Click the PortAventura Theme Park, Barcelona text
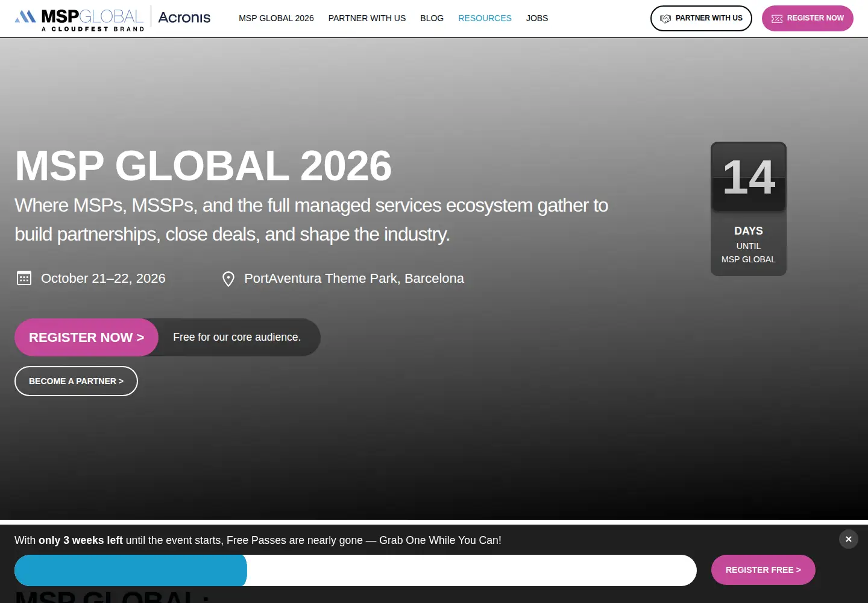The width and height of the screenshot is (868, 603). [x=354, y=279]
